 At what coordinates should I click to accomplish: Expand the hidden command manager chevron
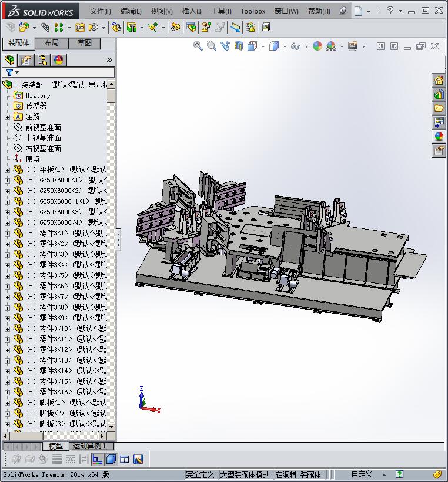click(109, 60)
